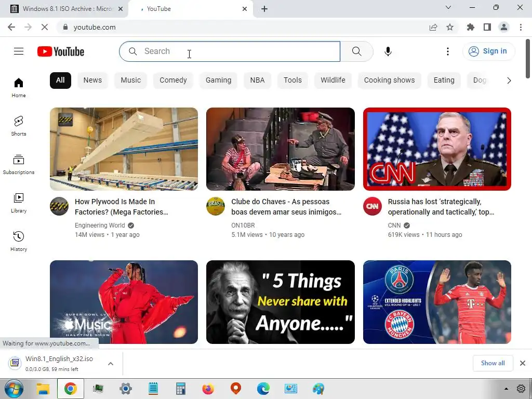Click Show all downloads
532x399 pixels.
493,363
